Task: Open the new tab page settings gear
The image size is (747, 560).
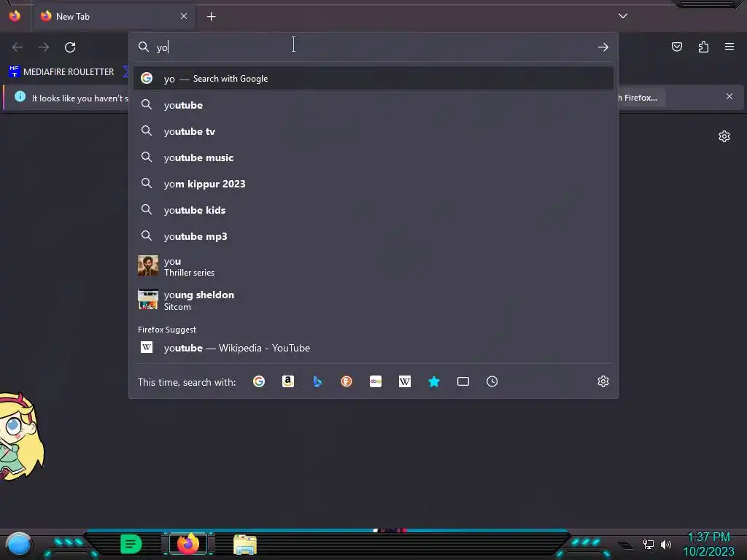Action: tap(724, 136)
